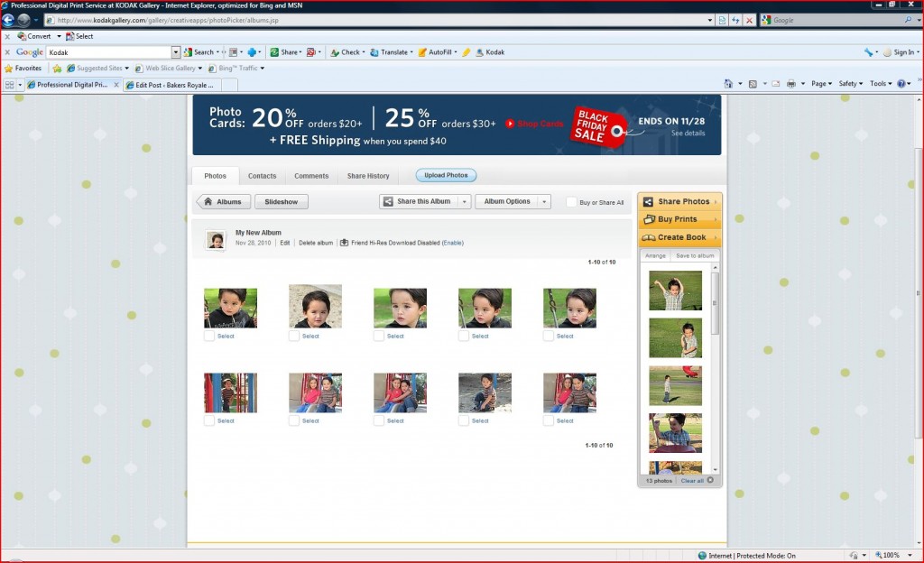Viewport: 924px width, 563px height.
Task: Click the RSS feeds icon
Action: click(x=753, y=84)
